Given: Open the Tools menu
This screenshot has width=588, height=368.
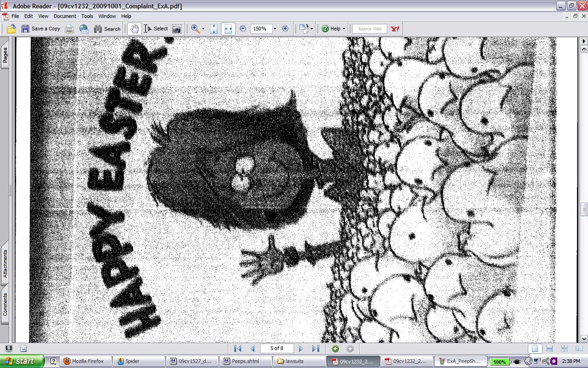Looking at the screenshot, I should click(x=87, y=16).
